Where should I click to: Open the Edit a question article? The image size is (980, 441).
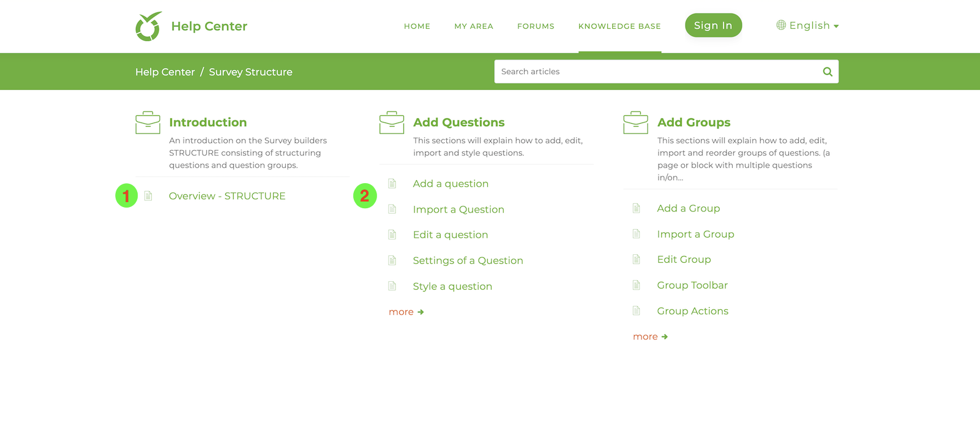click(451, 235)
